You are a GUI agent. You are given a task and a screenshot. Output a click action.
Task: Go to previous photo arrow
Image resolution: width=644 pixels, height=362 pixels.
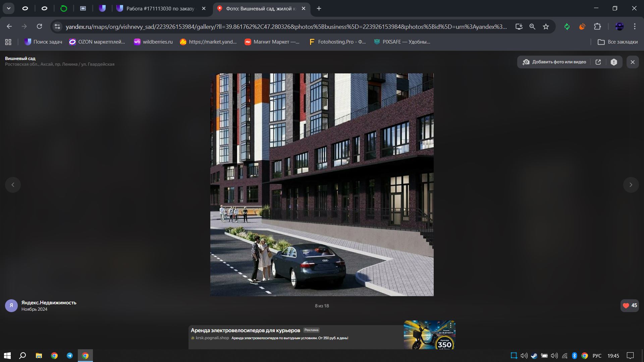(x=13, y=185)
